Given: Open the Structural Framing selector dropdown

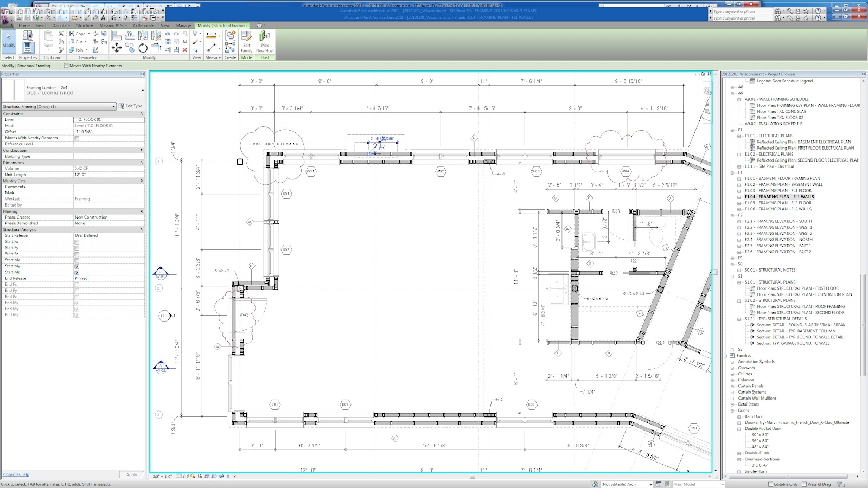Looking at the screenshot, I should [114, 106].
